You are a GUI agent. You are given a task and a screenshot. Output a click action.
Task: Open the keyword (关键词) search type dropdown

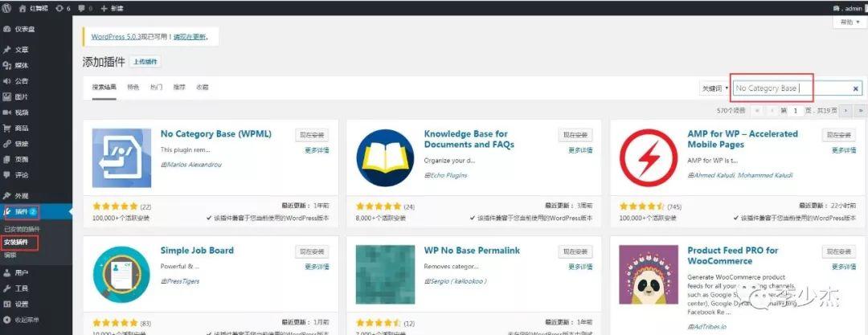[x=715, y=88]
